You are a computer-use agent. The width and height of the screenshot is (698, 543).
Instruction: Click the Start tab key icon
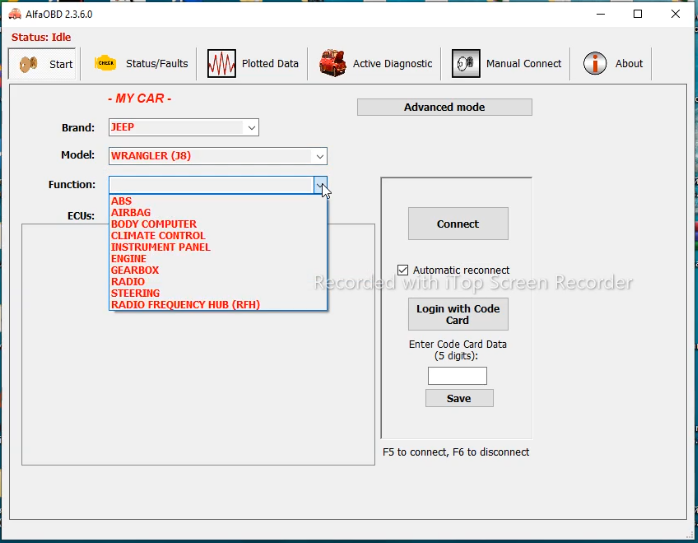[28, 64]
